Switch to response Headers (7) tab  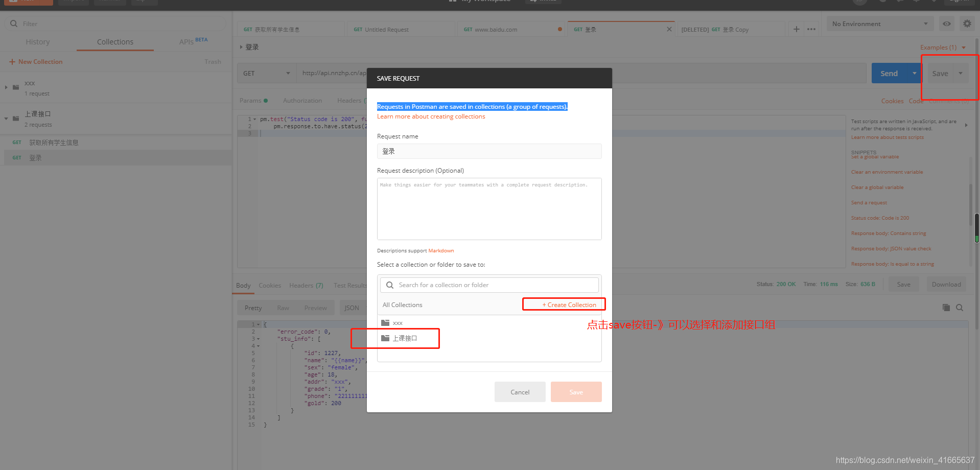306,286
